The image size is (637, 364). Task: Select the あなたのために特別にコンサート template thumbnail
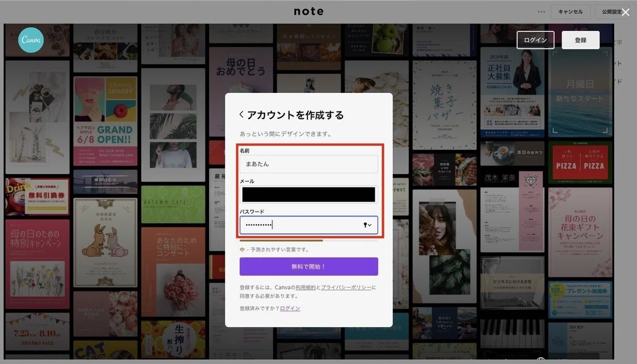pyautogui.click(x=173, y=271)
